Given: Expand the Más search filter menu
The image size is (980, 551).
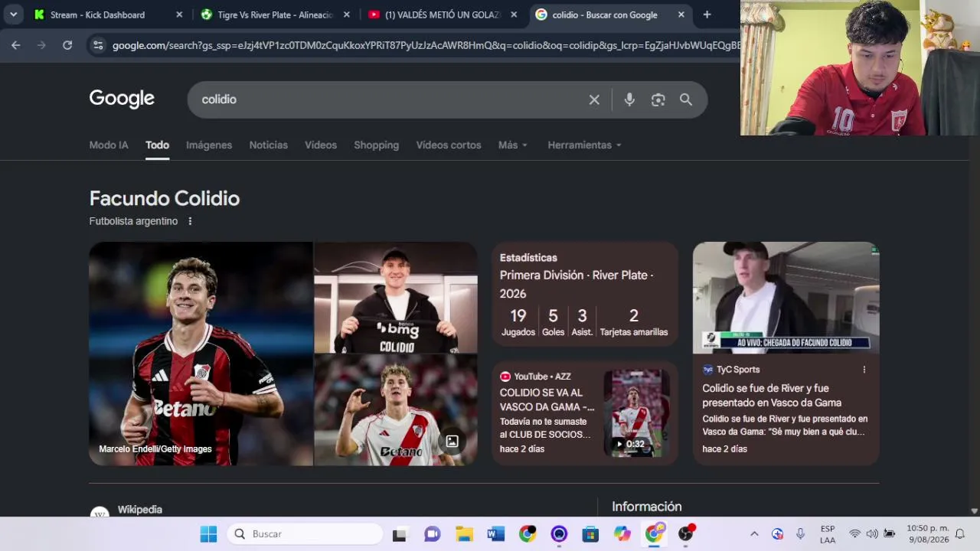Looking at the screenshot, I should [513, 145].
